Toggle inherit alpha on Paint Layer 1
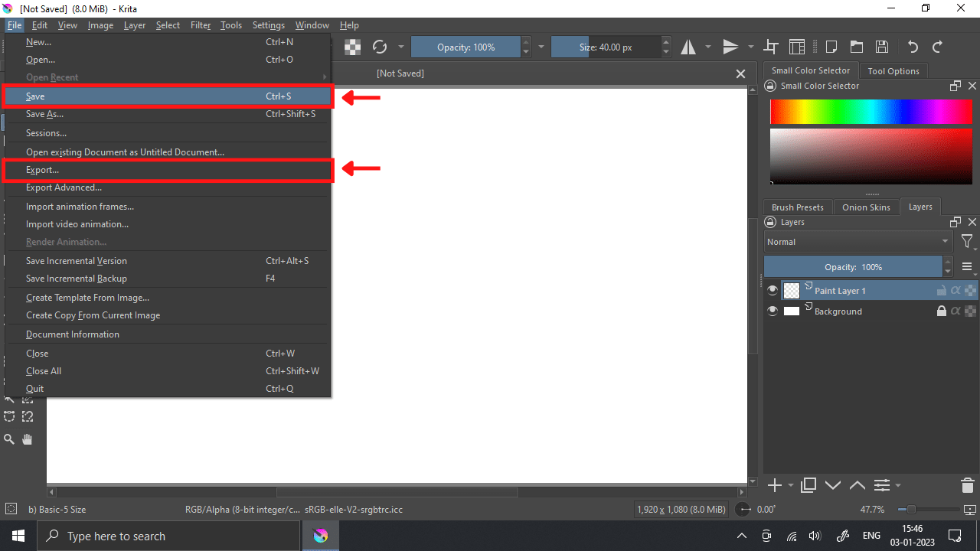 pos(955,291)
